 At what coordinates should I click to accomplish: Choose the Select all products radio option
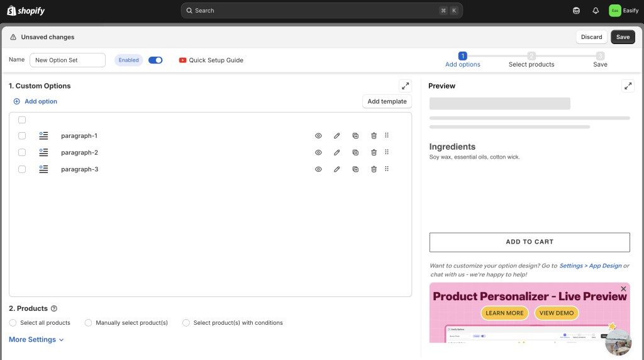(x=13, y=323)
